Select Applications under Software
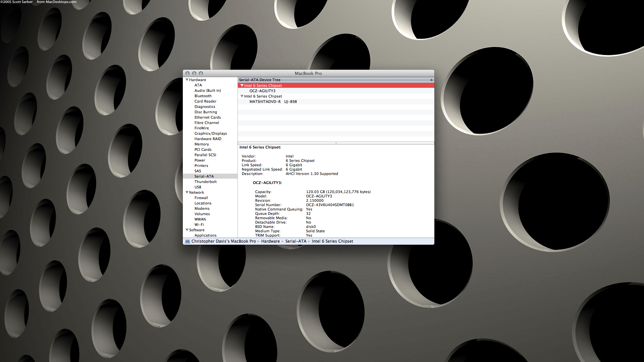The height and width of the screenshot is (362, 644). [x=205, y=235]
